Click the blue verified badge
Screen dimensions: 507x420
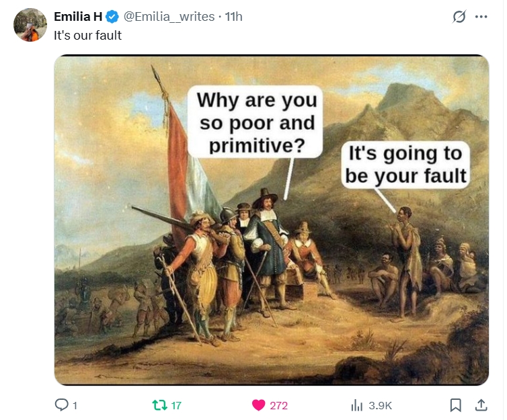112,17
